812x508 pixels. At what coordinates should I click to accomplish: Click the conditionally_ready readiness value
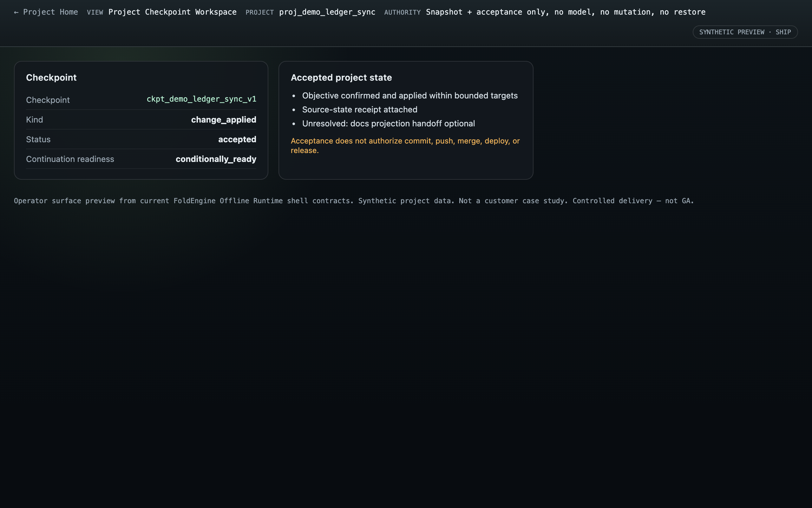pyautogui.click(x=216, y=159)
